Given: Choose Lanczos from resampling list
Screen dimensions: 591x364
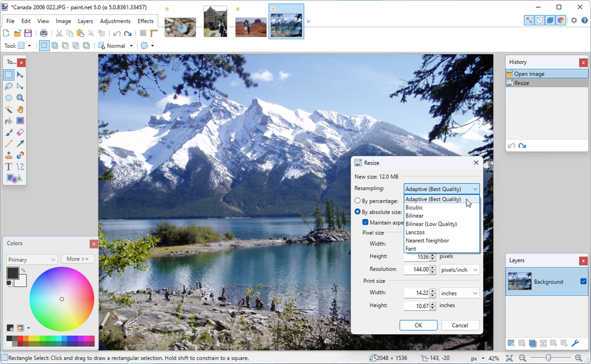Looking at the screenshot, I should pyautogui.click(x=415, y=232).
